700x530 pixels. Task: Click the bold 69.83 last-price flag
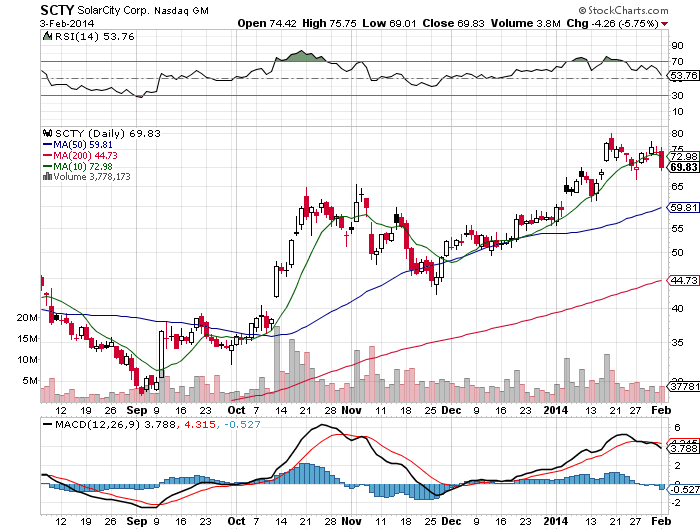click(683, 167)
